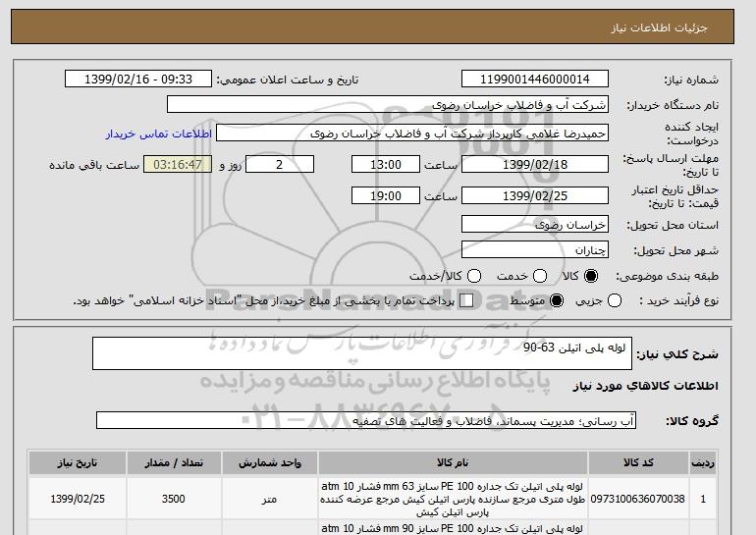
Task: Click the طبقه بندی موضوعی label
Action: pos(667,276)
